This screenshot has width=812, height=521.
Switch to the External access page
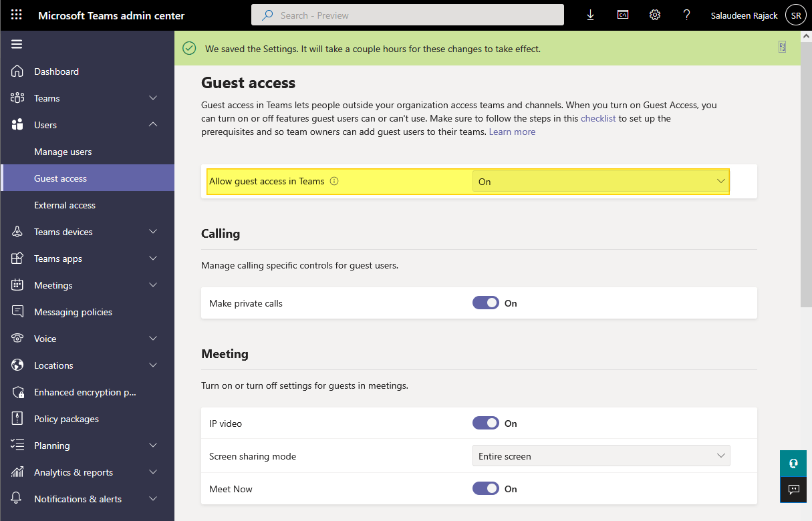coord(65,205)
